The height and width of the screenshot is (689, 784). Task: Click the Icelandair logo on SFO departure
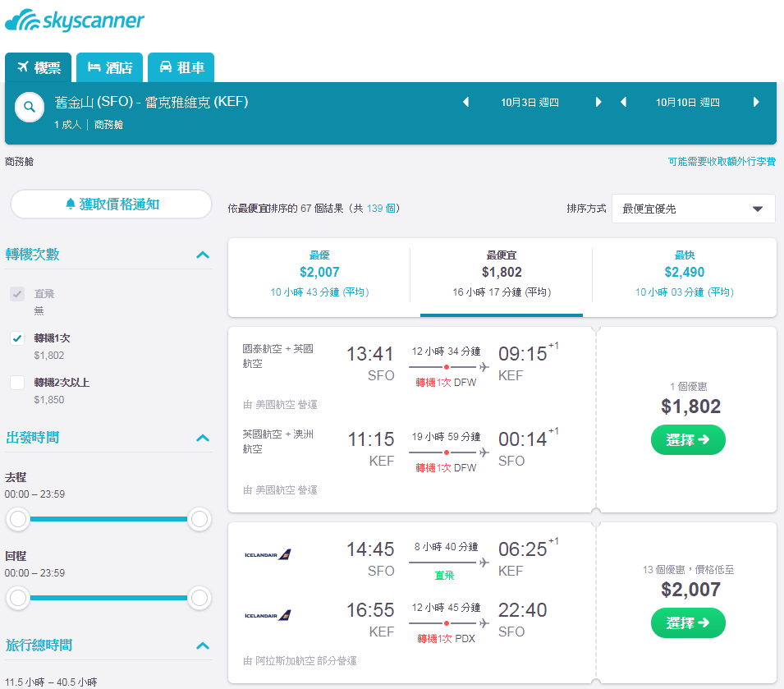point(268,554)
